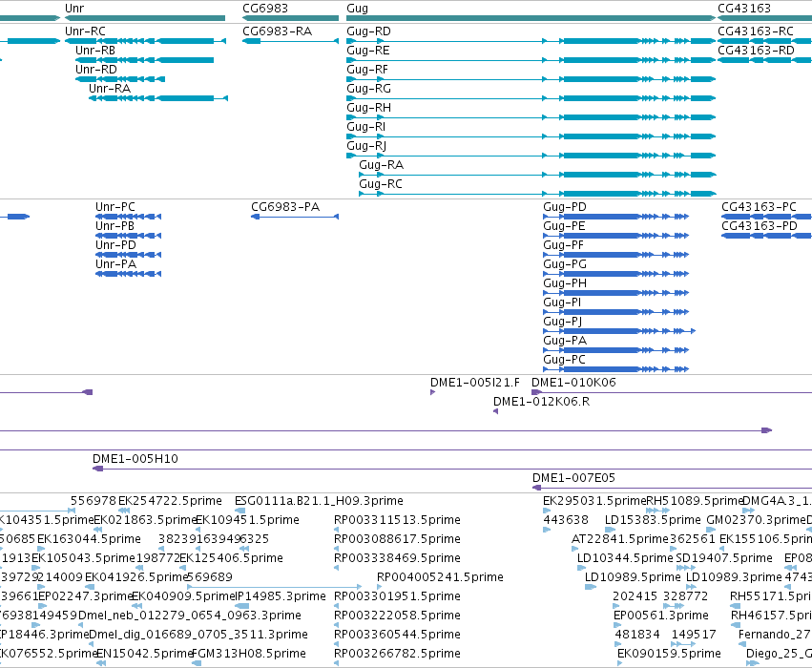Select the Gug-RH transcript label
812x668 pixels.
[368, 108]
